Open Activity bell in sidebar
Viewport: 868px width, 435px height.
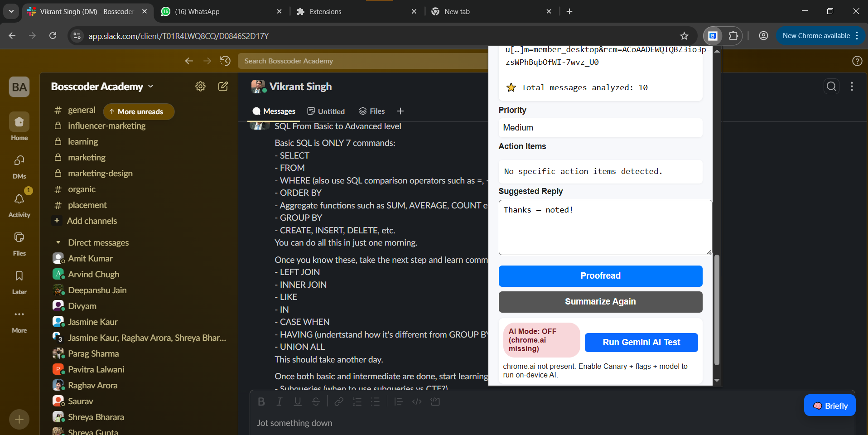coord(19,205)
